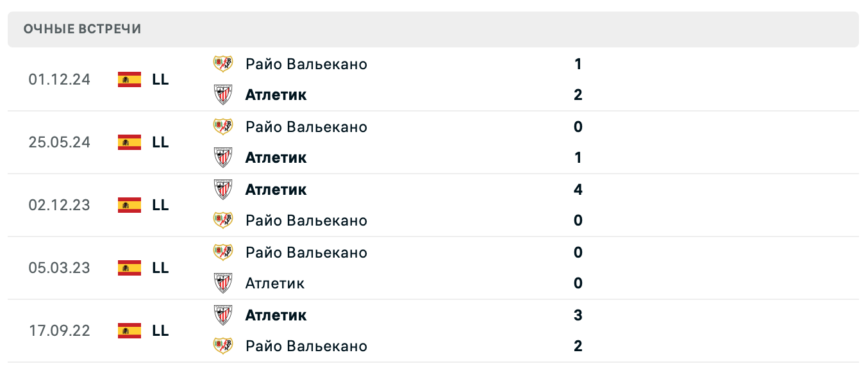This screenshot has height=373, width=868.
Task: Select the Rayo Vallecano badge in the 05.03.23 row
Action: pyautogui.click(x=223, y=253)
